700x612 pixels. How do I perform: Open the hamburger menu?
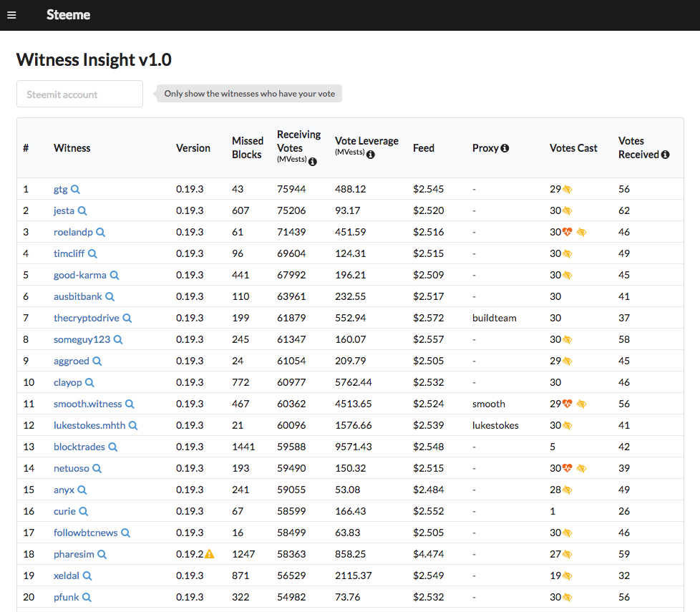(11, 15)
